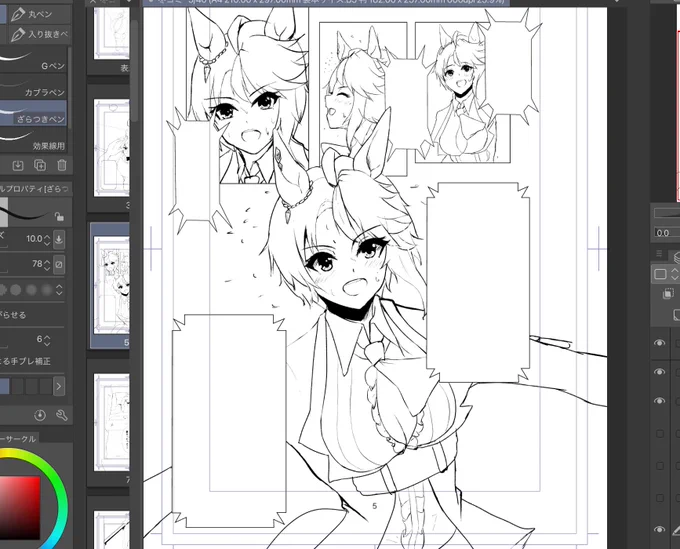Edit the 0.0 rotation value field

click(x=667, y=233)
